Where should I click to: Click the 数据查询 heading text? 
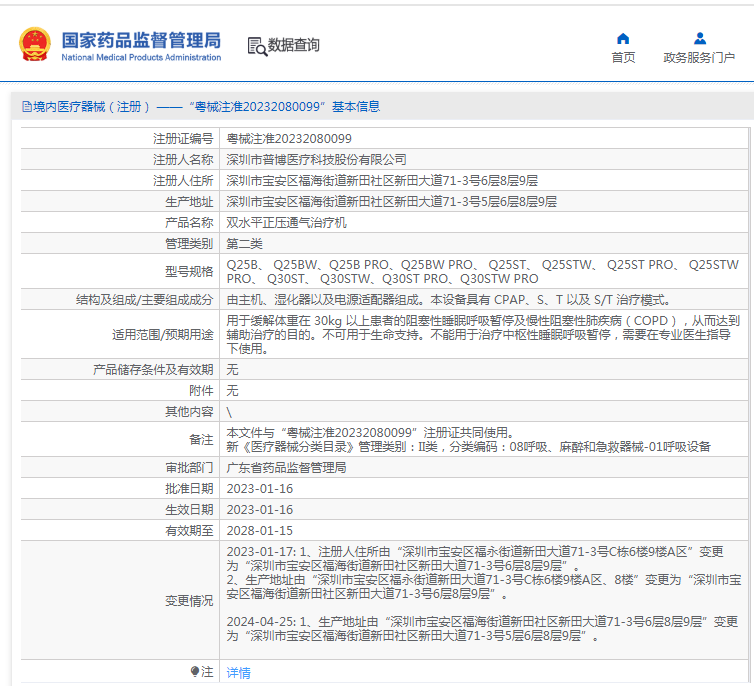[x=293, y=45]
